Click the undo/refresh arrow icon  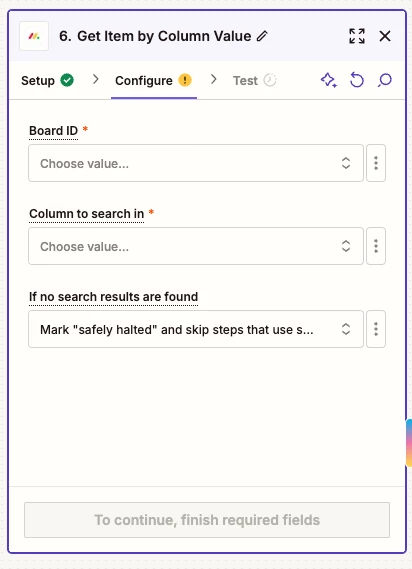pyautogui.click(x=357, y=80)
